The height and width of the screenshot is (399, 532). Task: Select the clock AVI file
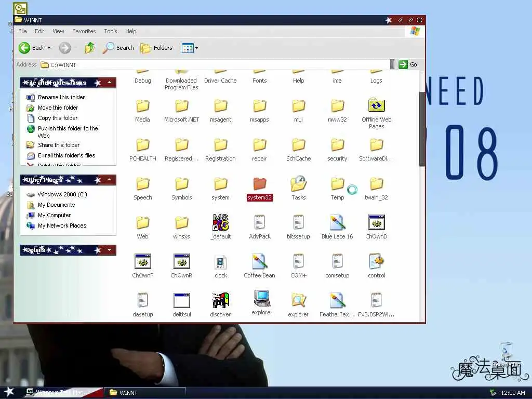coord(220,266)
